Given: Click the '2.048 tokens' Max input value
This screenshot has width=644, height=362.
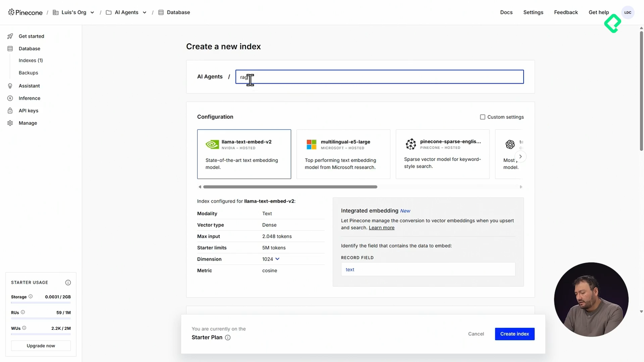Looking at the screenshot, I should click(x=277, y=236).
